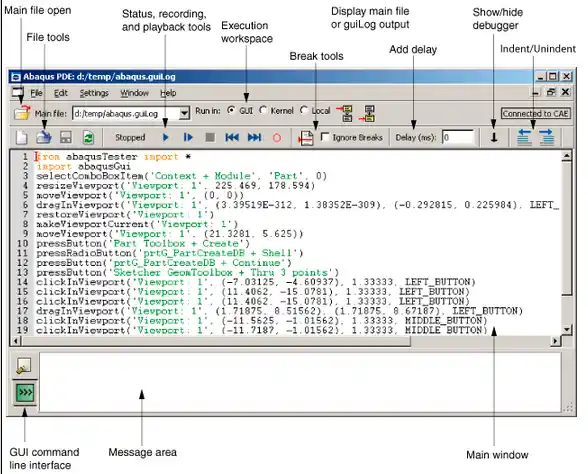Click the vertical scrollbar down arrow

point(567,330)
